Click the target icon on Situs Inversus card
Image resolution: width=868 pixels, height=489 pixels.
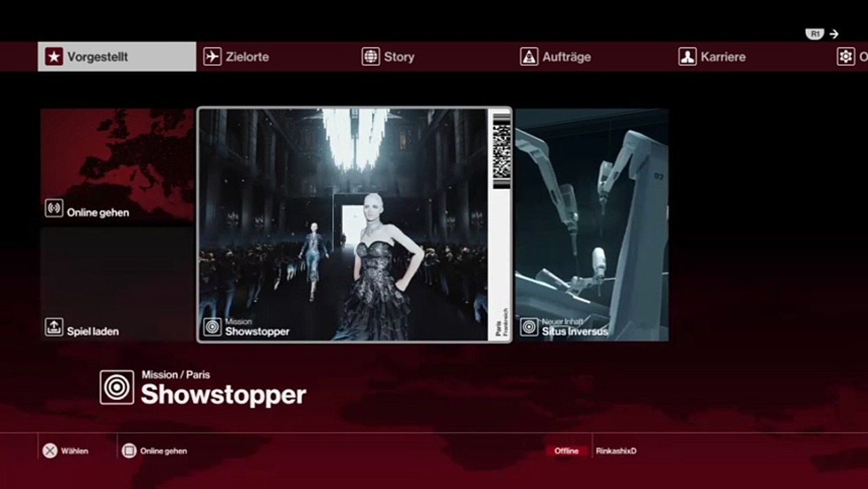pos(529,327)
